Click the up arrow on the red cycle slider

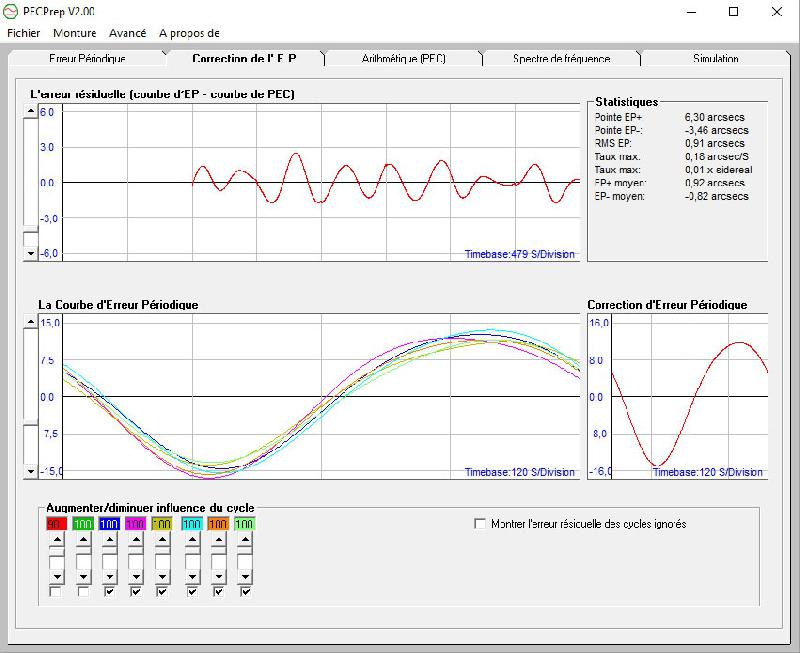click(57, 539)
